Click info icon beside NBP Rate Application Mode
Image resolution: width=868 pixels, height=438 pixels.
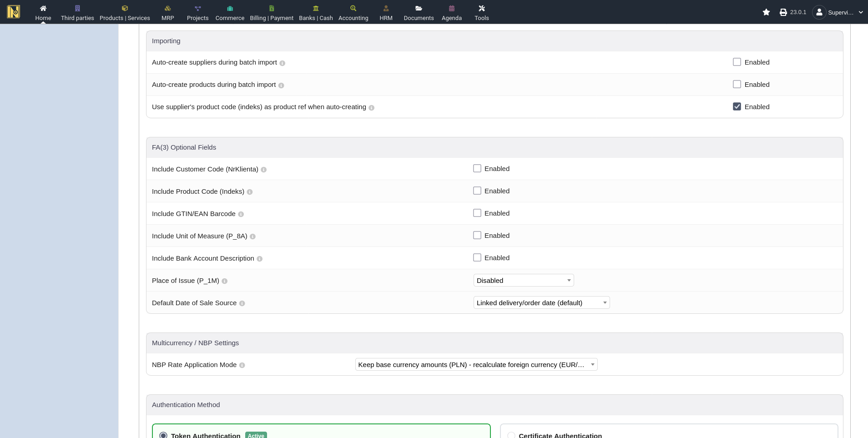(242, 365)
